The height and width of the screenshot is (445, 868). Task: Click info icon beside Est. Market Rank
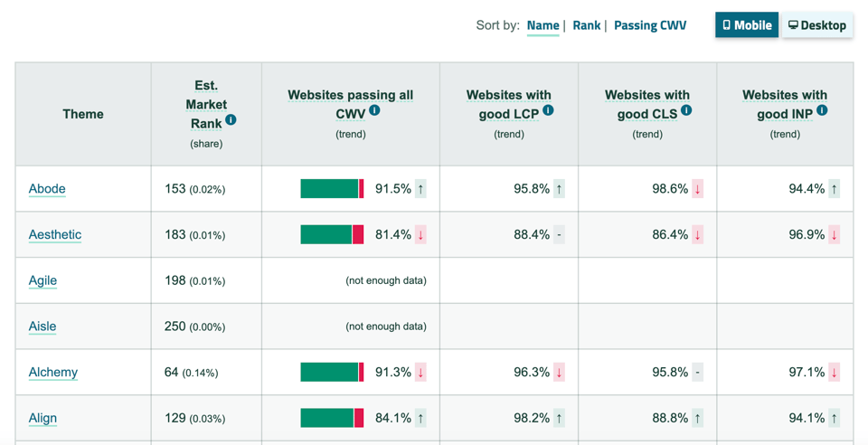click(231, 119)
